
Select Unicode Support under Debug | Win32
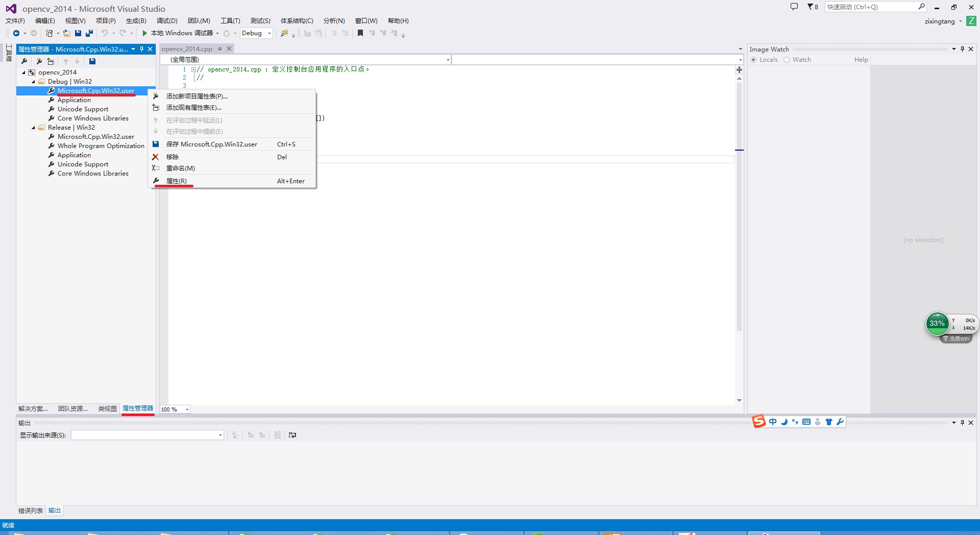83,109
